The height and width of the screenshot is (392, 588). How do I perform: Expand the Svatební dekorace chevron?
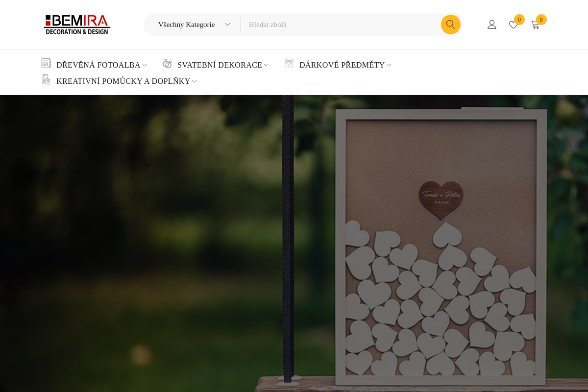click(266, 65)
